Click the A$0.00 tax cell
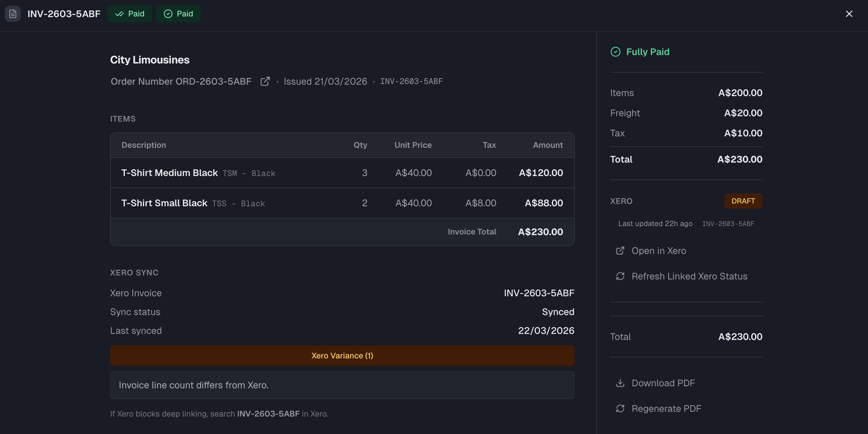Screen dimensions: 868x434 (481, 173)
